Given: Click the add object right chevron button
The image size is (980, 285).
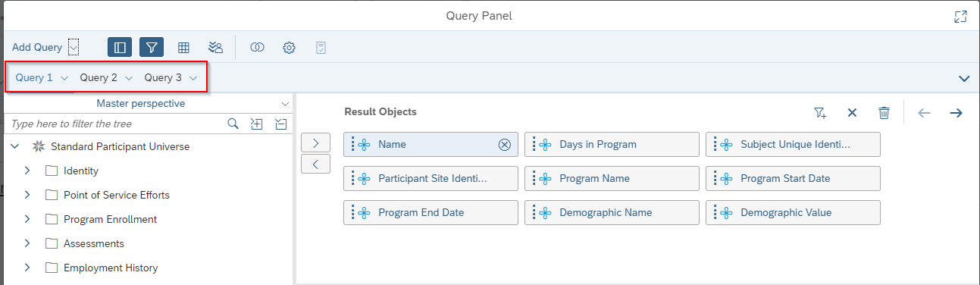Looking at the screenshot, I should [316, 142].
